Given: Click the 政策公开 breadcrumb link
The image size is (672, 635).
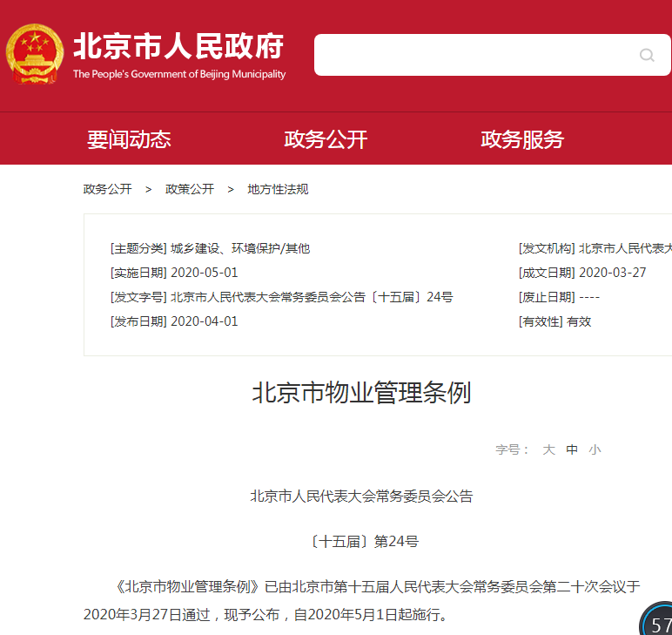Looking at the screenshot, I should pos(190,189).
